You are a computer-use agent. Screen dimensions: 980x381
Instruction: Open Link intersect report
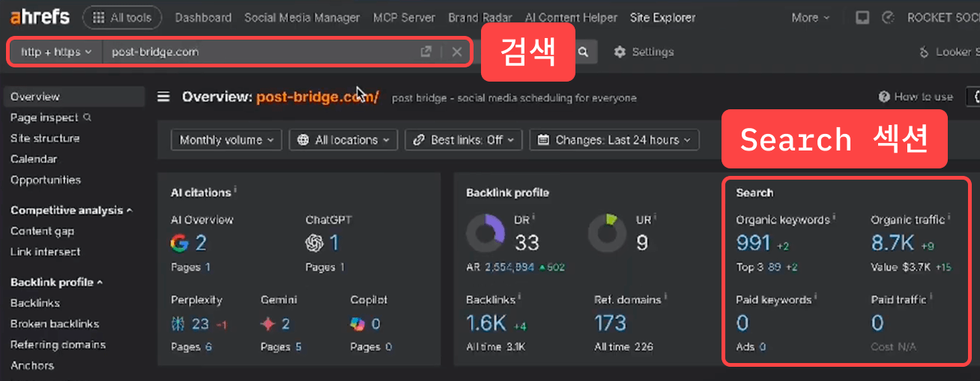coord(45,252)
